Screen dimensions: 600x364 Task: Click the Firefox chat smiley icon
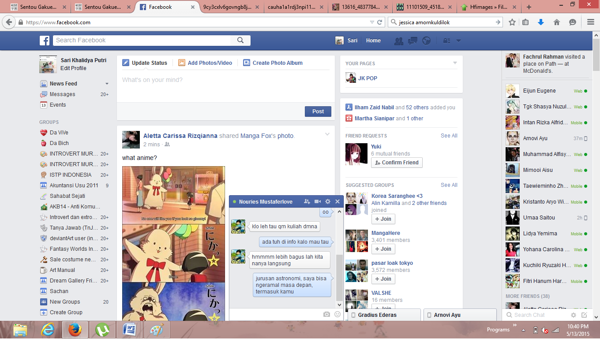[x=573, y=22]
